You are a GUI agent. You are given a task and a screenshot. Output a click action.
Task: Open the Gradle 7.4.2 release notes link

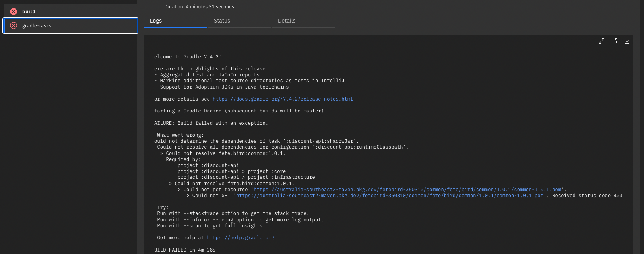[x=283, y=99]
